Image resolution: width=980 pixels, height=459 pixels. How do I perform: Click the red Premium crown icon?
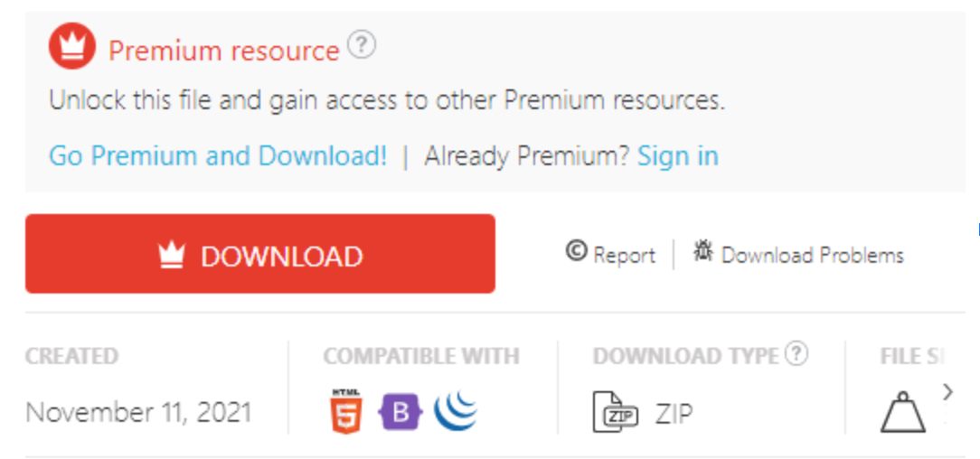pyautogui.click(x=72, y=46)
